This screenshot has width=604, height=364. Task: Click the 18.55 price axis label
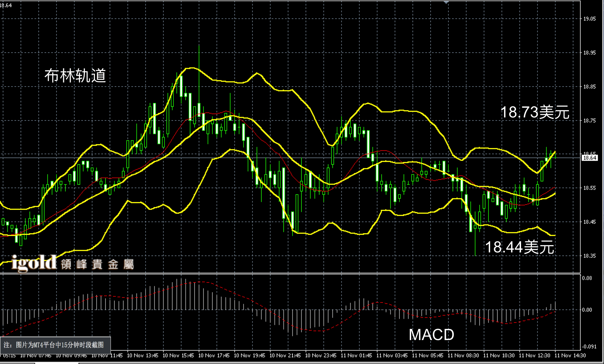(x=590, y=188)
